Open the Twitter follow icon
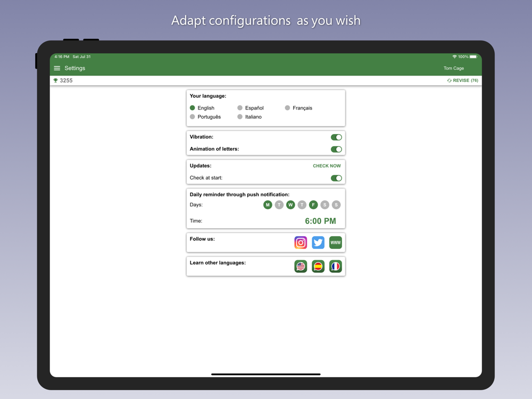The width and height of the screenshot is (532, 399). click(318, 243)
